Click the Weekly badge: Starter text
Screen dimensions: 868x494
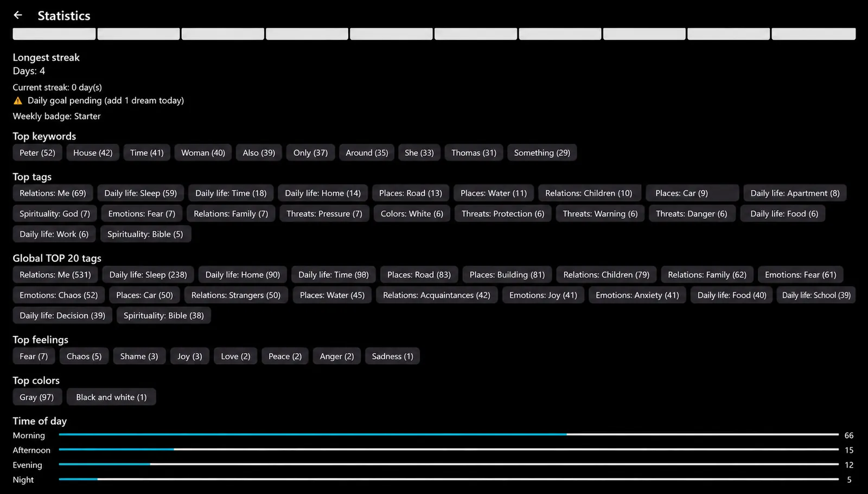(57, 116)
